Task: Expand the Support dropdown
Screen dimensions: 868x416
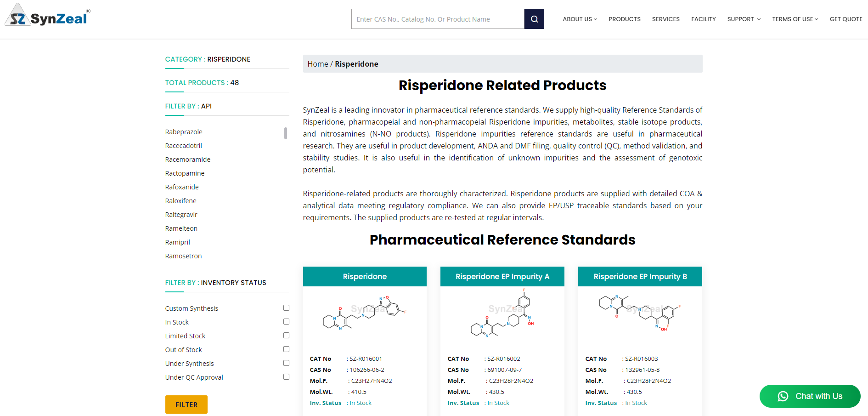Action: [744, 19]
